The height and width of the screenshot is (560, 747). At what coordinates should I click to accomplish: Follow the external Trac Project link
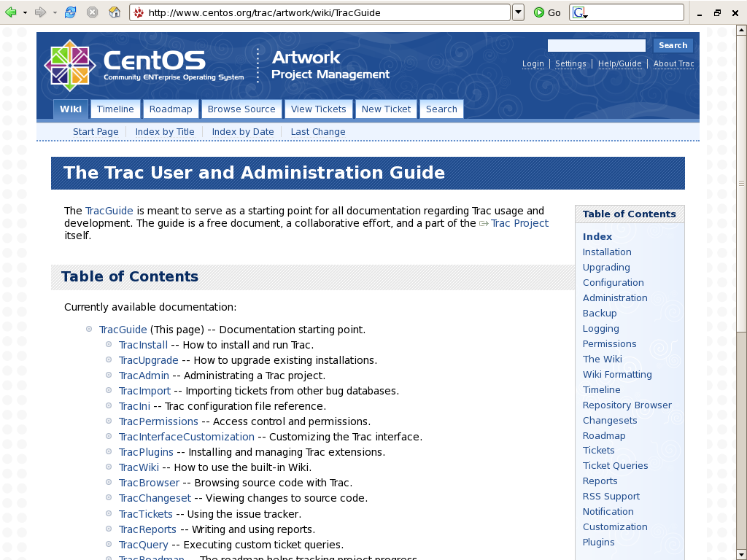click(519, 223)
